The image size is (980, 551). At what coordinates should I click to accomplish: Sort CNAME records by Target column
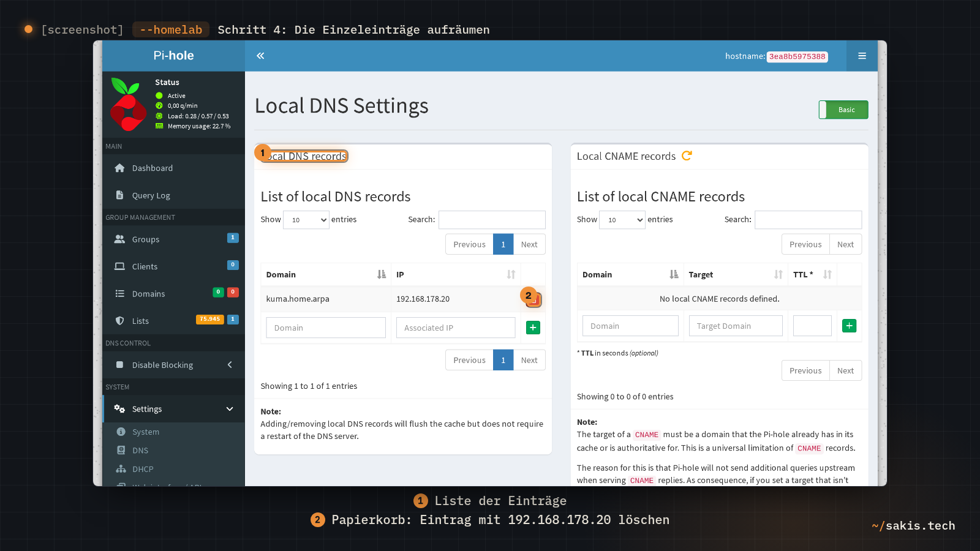[736, 274]
